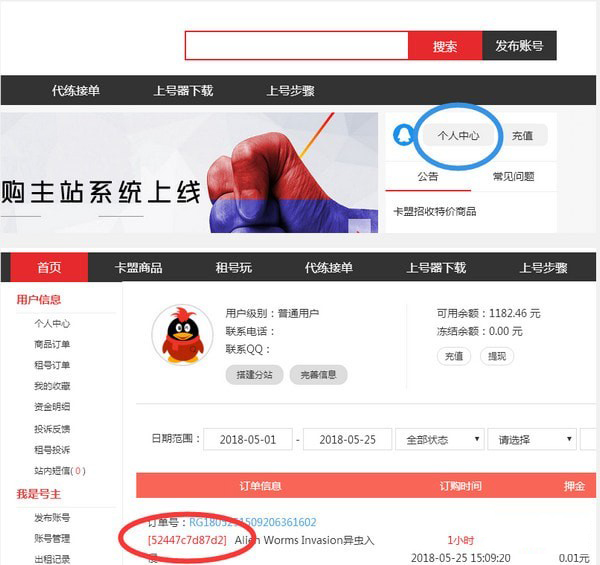Click the 发布账号 button beside search
Screen dimensions: 600x565
pyautogui.click(x=519, y=46)
